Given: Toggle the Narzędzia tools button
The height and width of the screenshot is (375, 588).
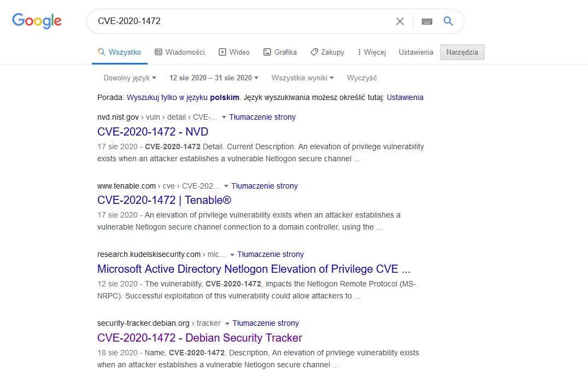Looking at the screenshot, I should (x=462, y=52).
